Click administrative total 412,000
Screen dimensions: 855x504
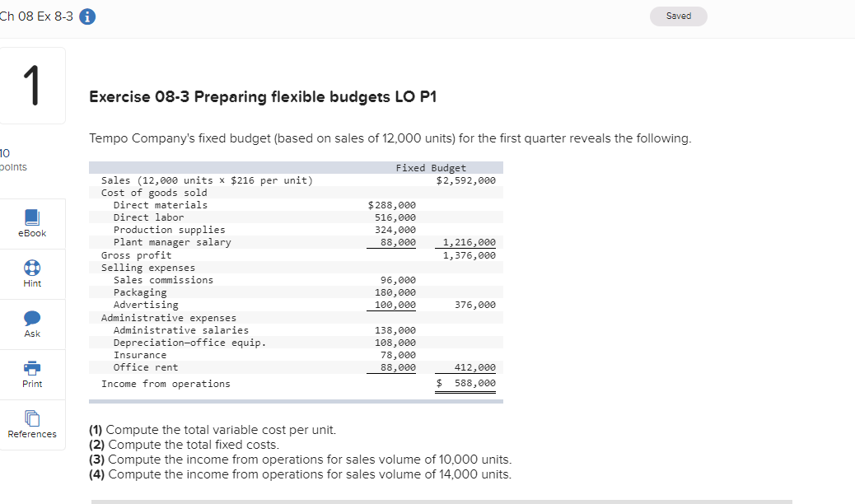click(475, 367)
